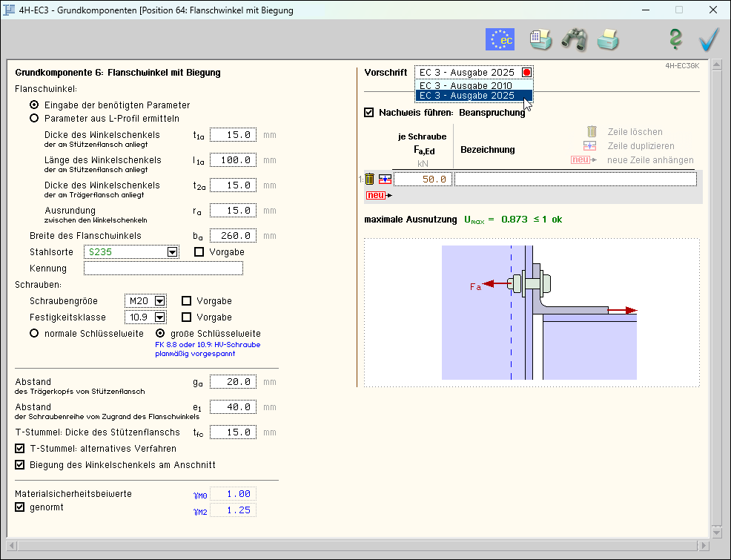This screenshot has height=560, width=731.
Task: Confirm input with the blue checkmark icon
Action: (x=709, y=39)
